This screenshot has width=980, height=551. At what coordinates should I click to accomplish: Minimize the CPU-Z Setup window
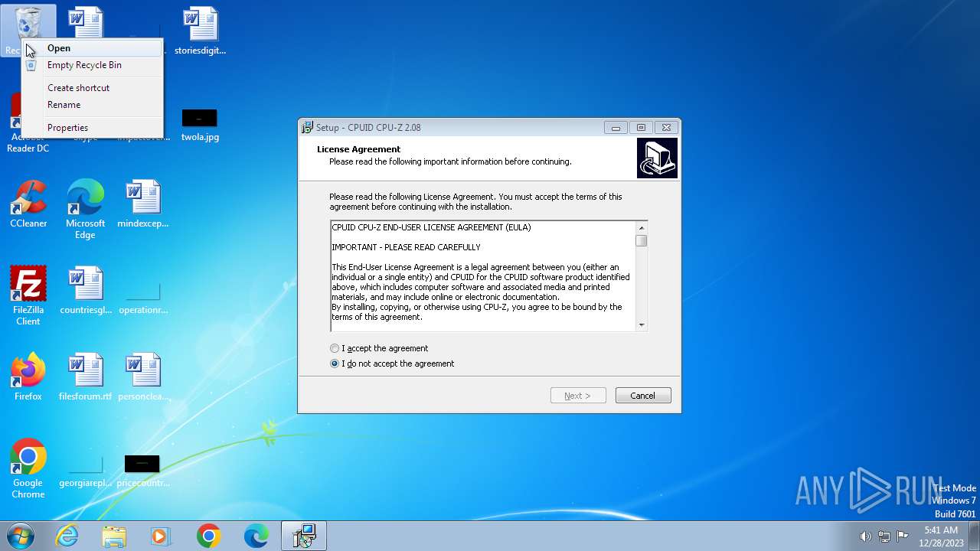click(616, 128)
